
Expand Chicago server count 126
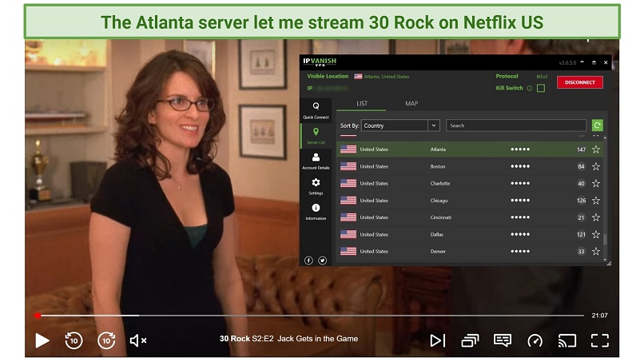[x=581, y=201]
